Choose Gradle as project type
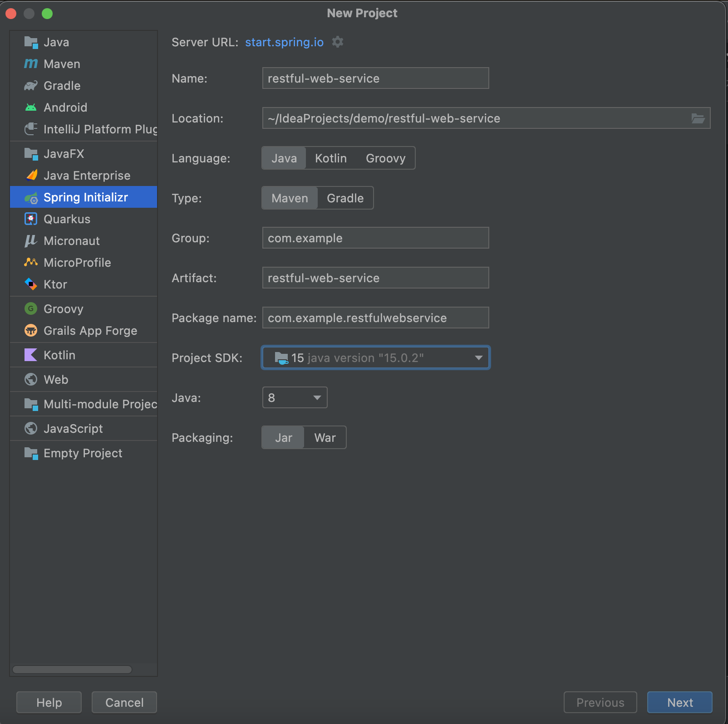 coord(345,198)
